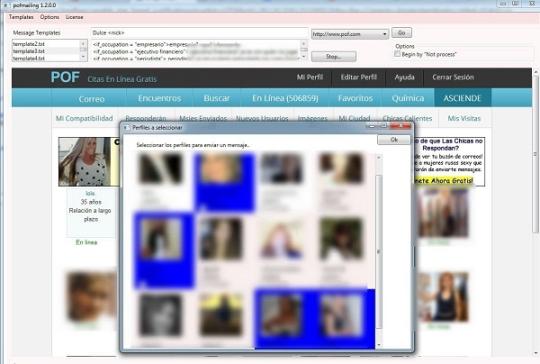Deselect the blue-highlighted profile in the dialog's top row
Viewport: 540px width, 364px height.
(x=224, y=183)
